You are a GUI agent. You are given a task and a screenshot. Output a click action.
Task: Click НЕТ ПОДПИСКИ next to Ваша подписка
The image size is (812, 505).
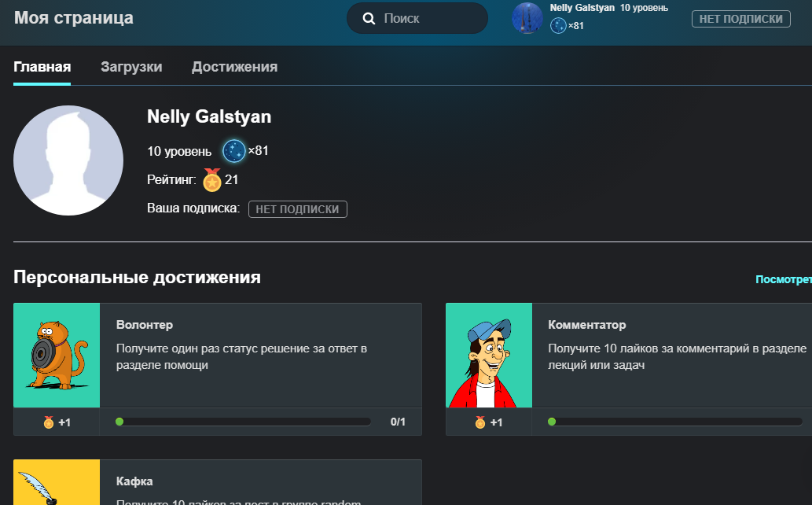coord(298,209)
